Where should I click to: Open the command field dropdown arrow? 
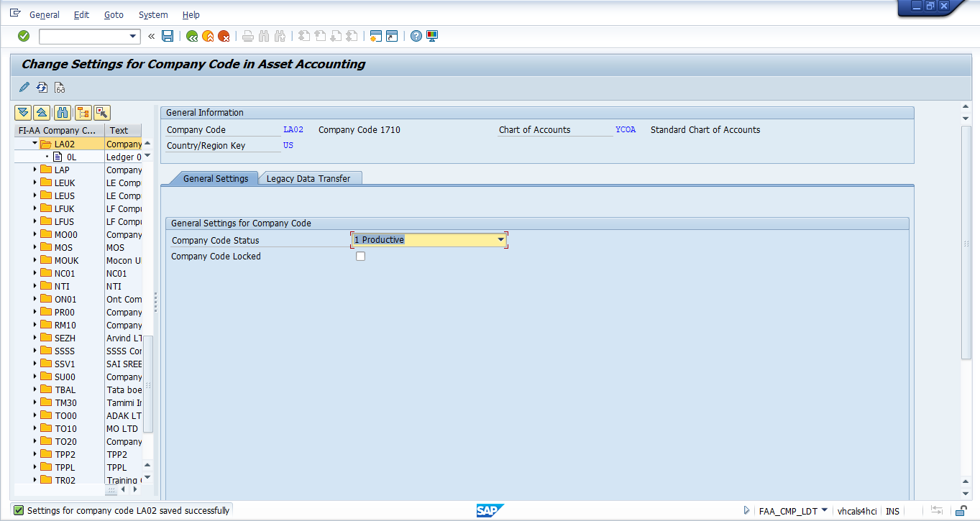tap(133, 36)
